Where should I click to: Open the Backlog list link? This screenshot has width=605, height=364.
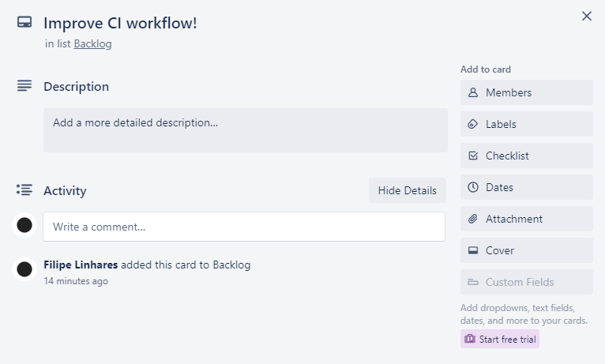coord(92,44)
